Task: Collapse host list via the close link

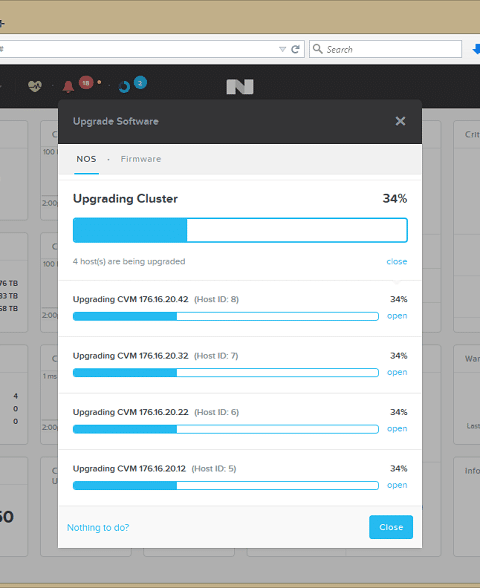Action: 397,261
